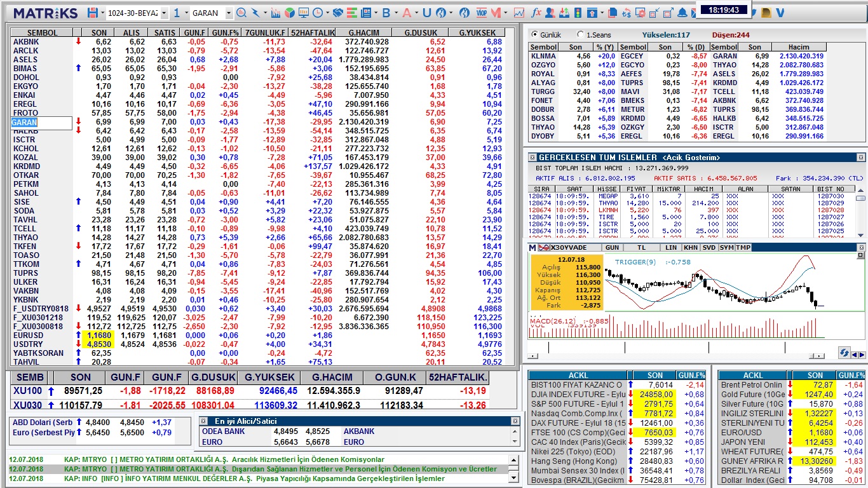This screenshot has height=488, width=868.
Task: Select the LIN tab in chart header
Action: click(671, 247)
